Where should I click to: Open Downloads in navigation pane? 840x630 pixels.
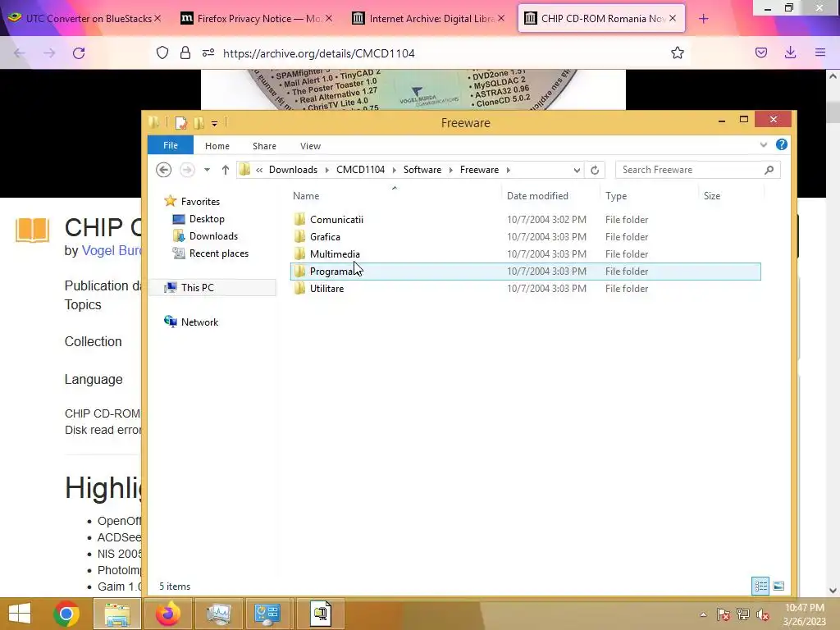click(x=213, y=235)
